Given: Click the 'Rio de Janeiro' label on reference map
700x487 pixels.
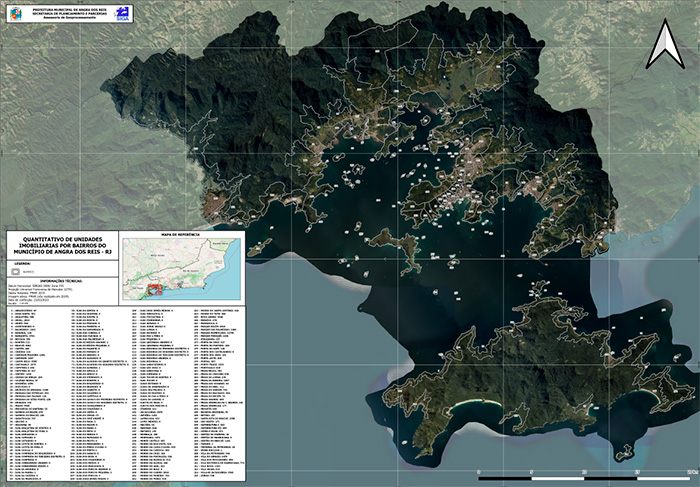Looking at the screenshot, I should 191,271.
